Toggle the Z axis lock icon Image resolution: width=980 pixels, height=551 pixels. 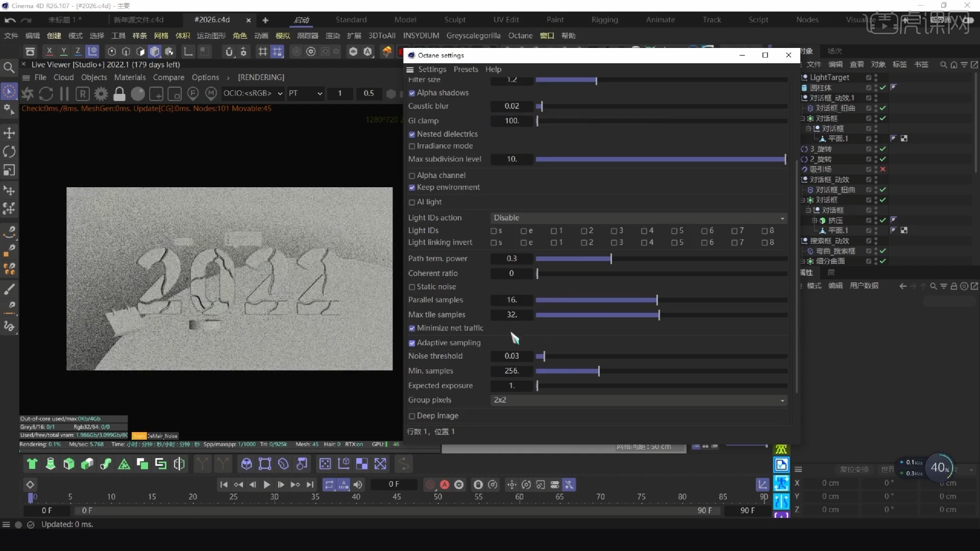(78, 51)
